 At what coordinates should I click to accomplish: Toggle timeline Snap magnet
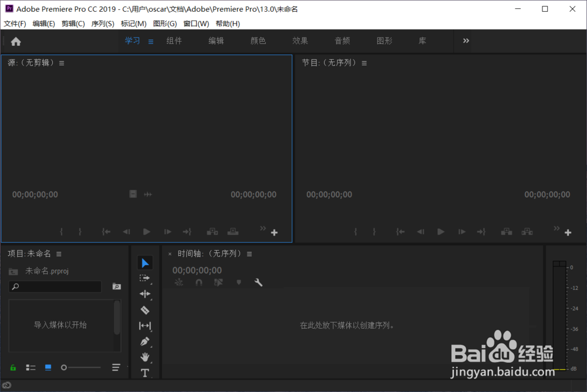[199, 282]
